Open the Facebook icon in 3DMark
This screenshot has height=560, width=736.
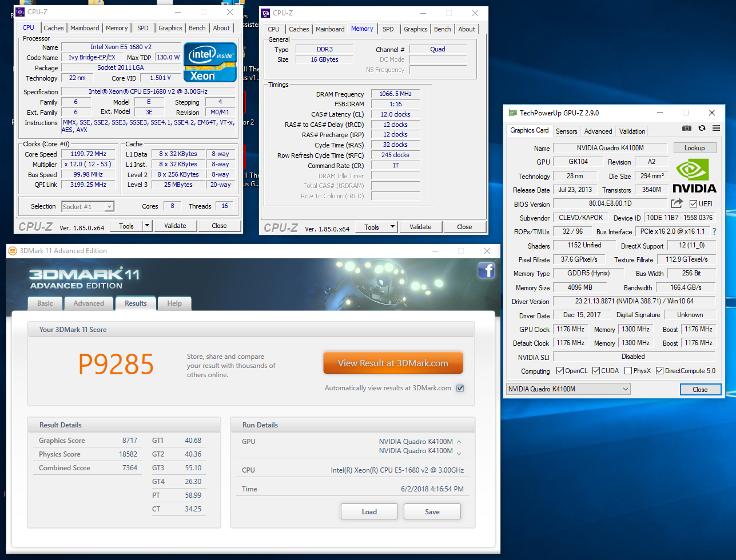click(486, 270)
